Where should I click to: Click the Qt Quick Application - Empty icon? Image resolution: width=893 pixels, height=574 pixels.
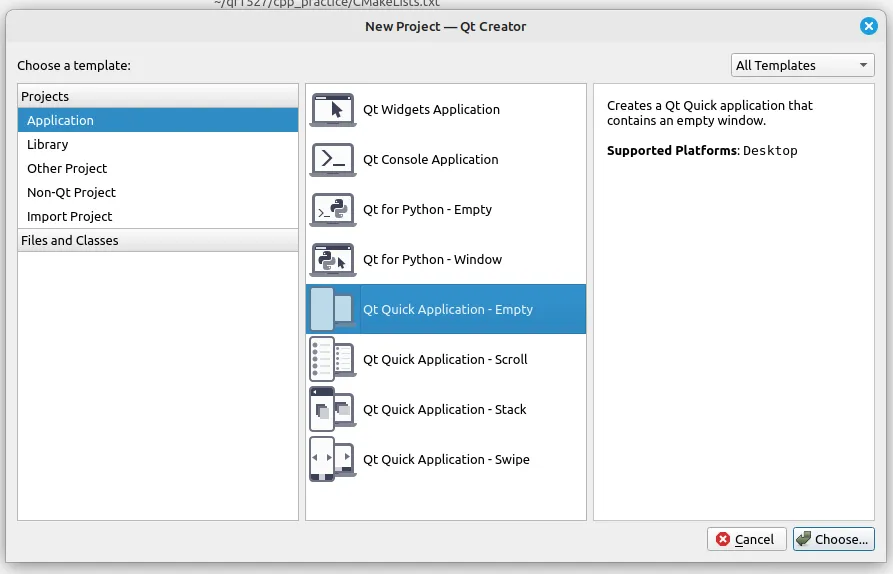tap(333, 309)
